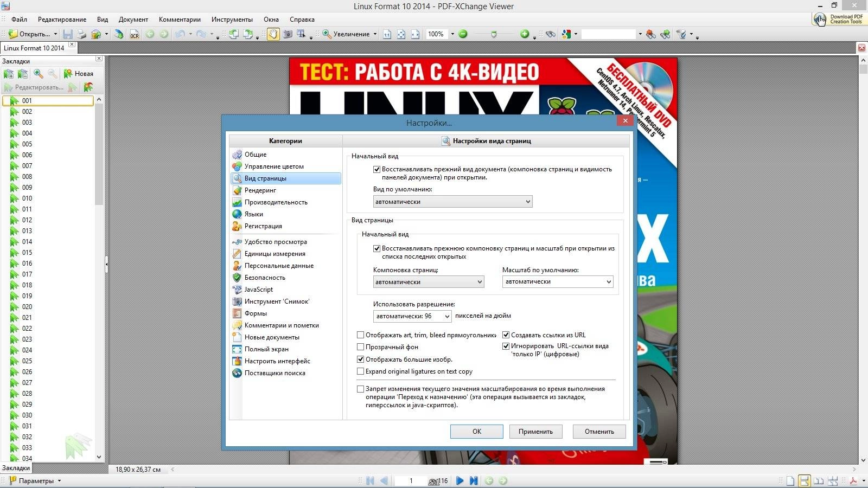The image size is (868, 488).
Task: Expand Увеличение tool dropdown arrow
Action: 375,34
